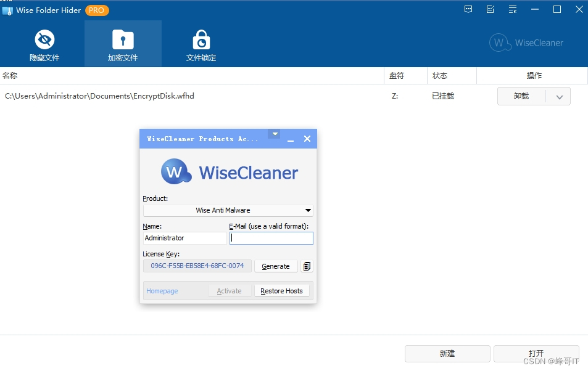Click the 已挂载 status cell
Viewport: 588px width, 371px height.
coord(443,96)
